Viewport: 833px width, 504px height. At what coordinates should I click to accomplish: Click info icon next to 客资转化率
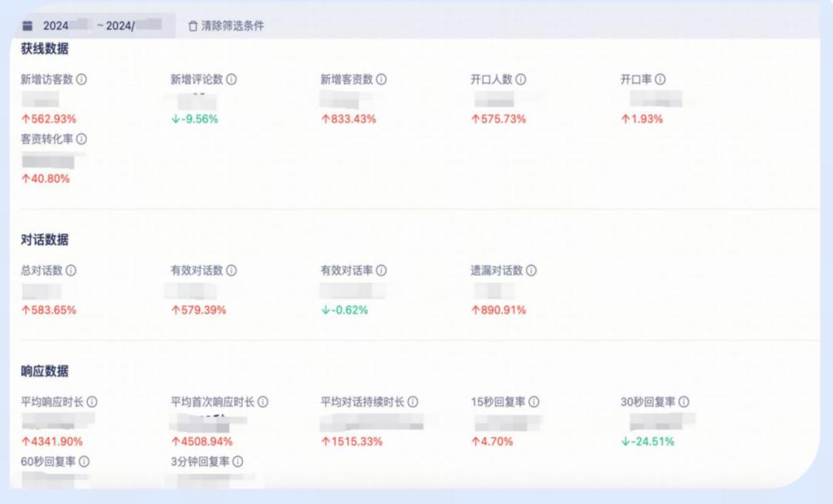click(x=81, y=139)
